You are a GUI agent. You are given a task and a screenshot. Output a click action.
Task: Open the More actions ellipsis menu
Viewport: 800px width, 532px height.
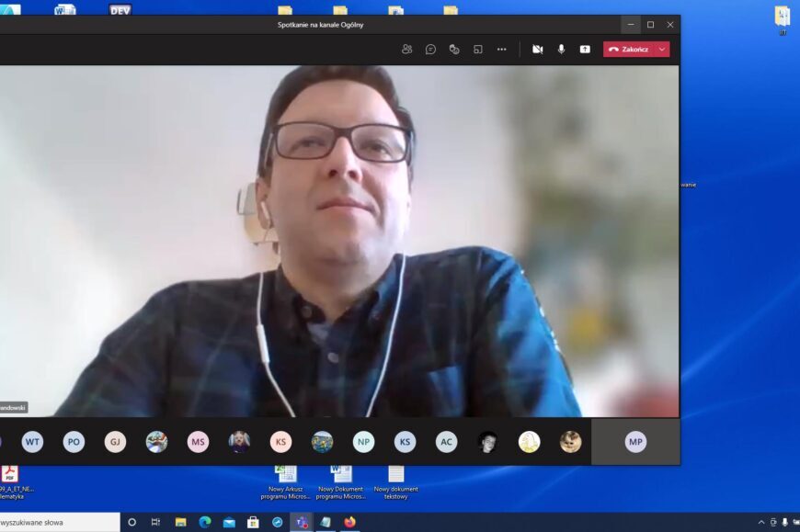(501, 50)
